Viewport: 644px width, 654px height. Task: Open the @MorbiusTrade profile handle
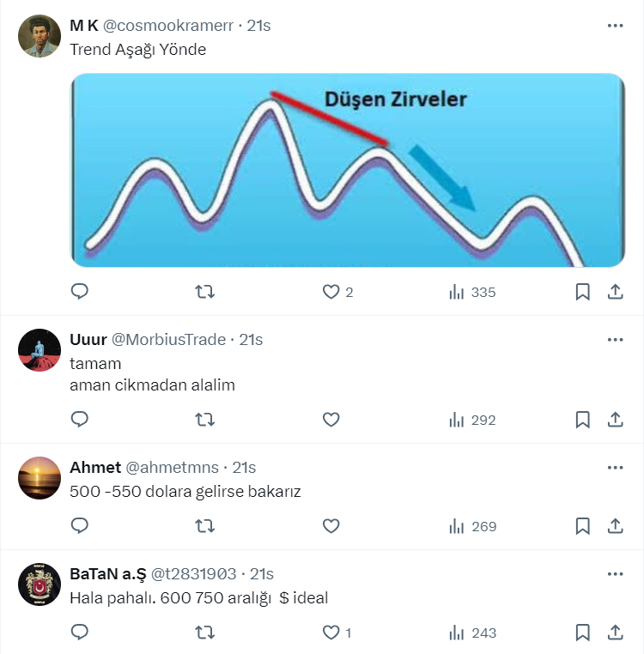170,340
